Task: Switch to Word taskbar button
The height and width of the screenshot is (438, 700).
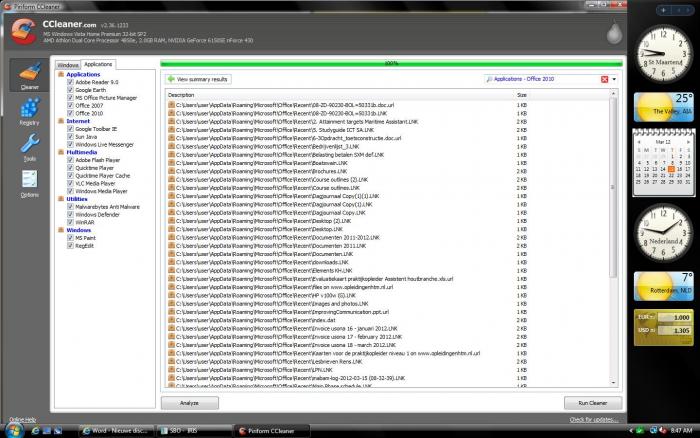Action: 116,431
